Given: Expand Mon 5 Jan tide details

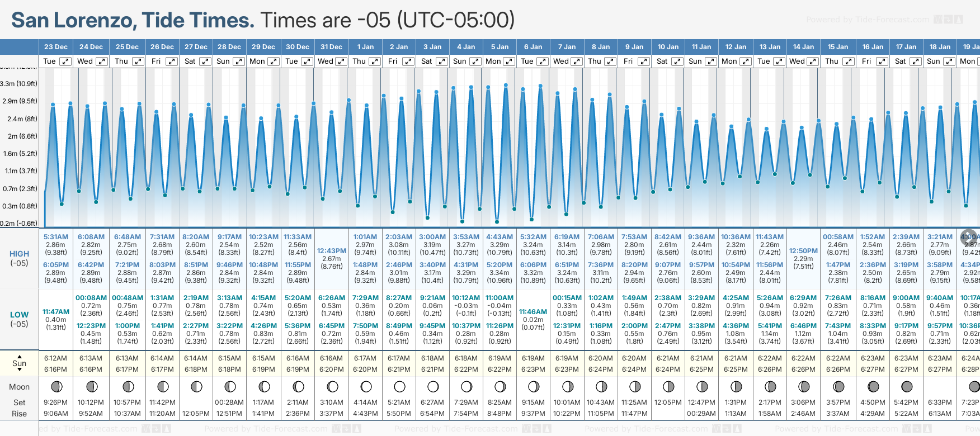Looking at the screenshot, I should pyautogui.click(x=509, y=61).
